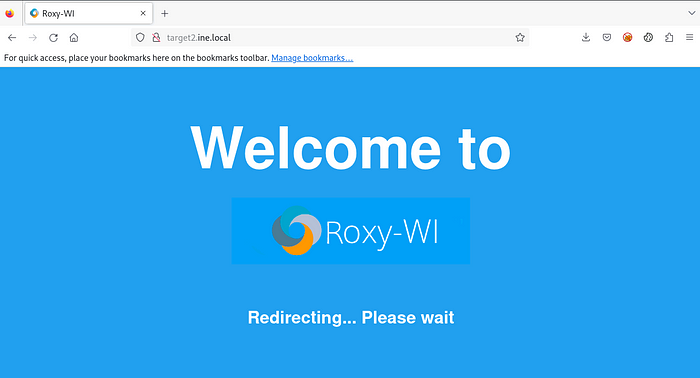Show tracking protection shield info

[x=140, y=38]
